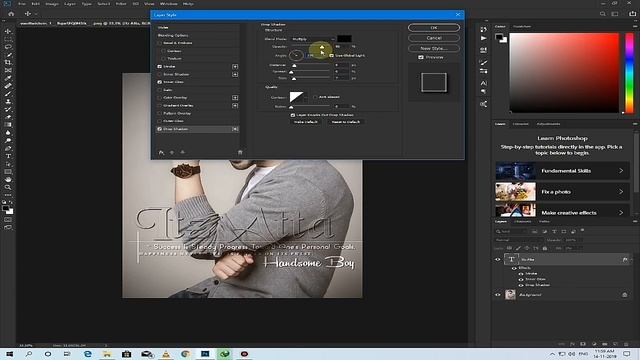Viewport: 640px width, 360px height.
Task: Open the Window menu
Action: pos(169,4)
